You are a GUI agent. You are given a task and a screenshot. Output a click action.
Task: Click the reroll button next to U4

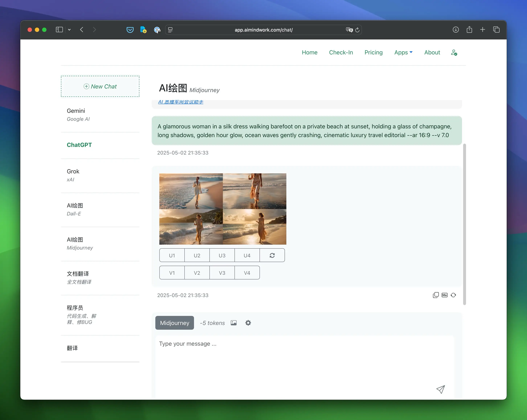(x=272, y=255)
